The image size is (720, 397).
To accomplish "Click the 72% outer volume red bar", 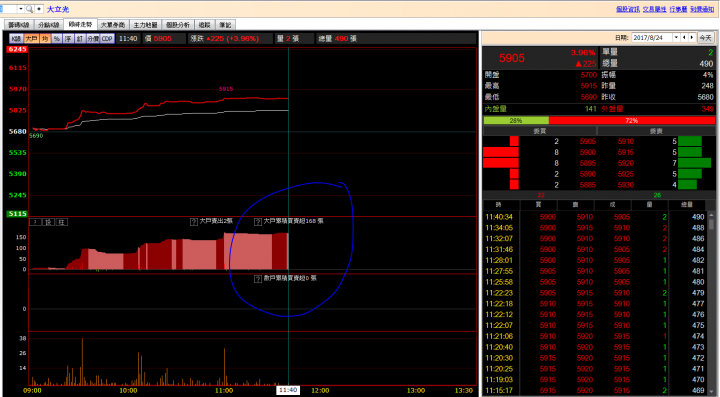I will (x=632, y=120).
